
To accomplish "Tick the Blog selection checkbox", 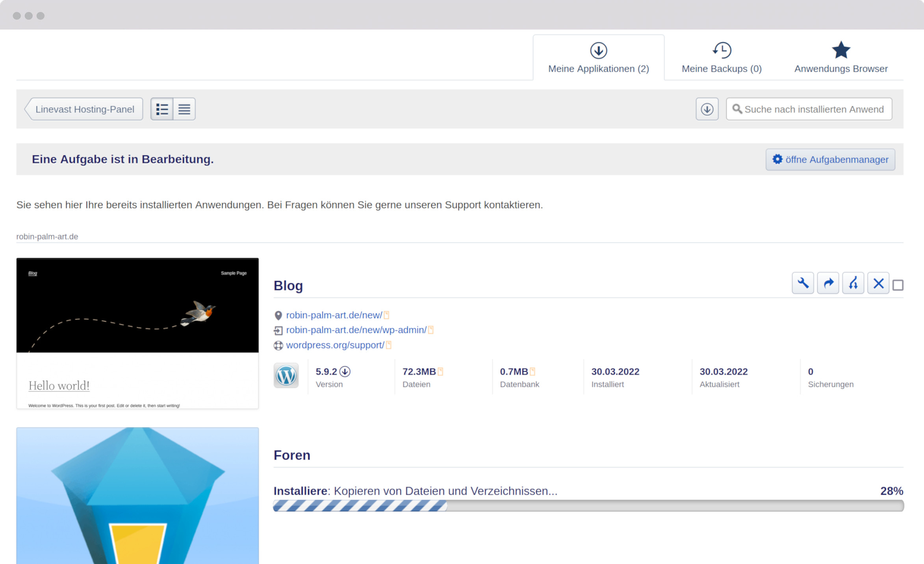I will click(898, 285).
